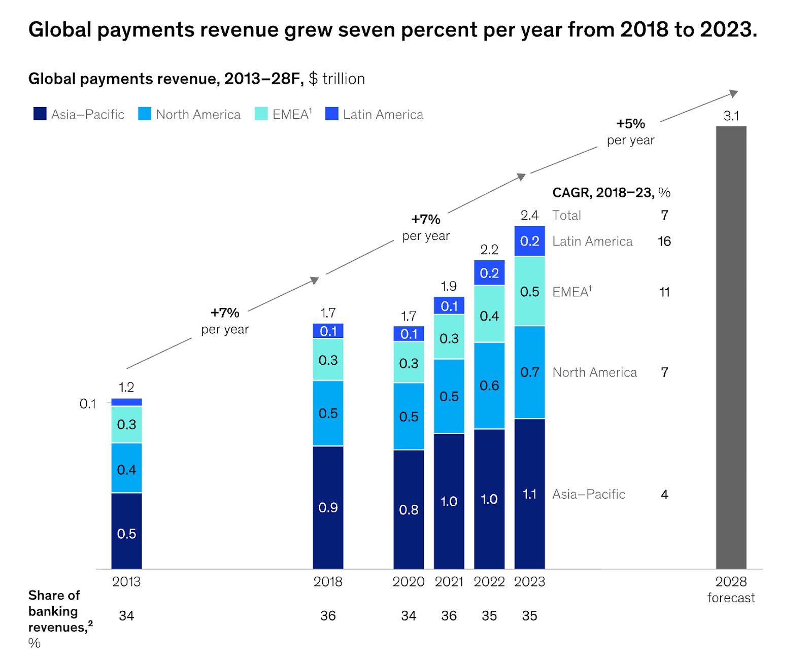Click the Latin America legend color square
Image resolution: width=812 pixels, height=660 pixels.
331,114
